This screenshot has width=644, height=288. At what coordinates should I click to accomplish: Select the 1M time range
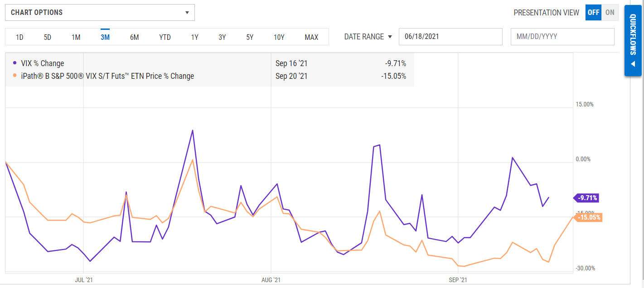click(76, 37)
